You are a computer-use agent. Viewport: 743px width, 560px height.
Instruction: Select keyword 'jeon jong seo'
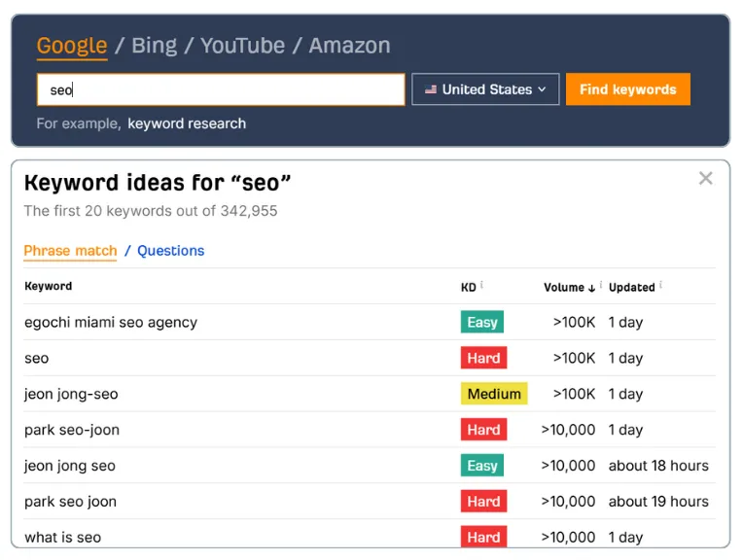pos(70,466)
